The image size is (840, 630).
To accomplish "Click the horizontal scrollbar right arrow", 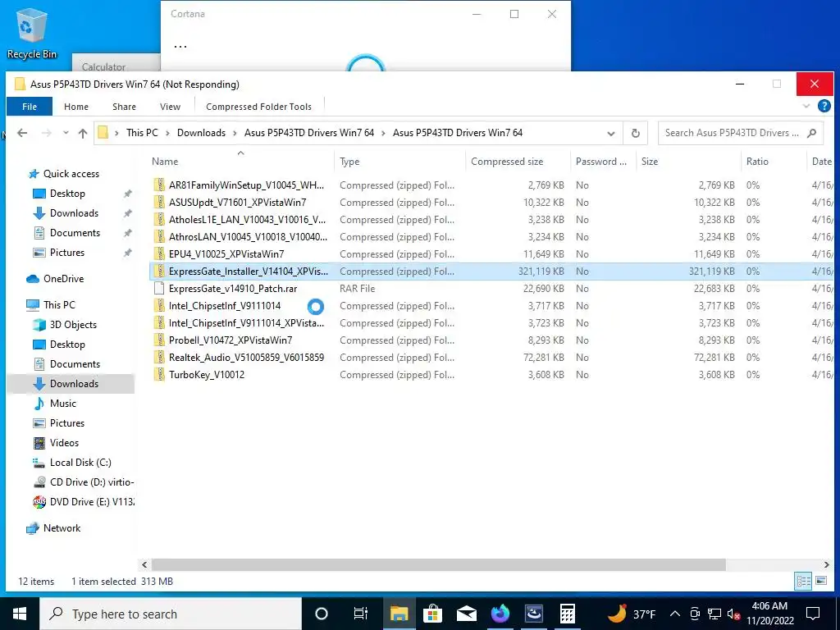I will 826,564.
